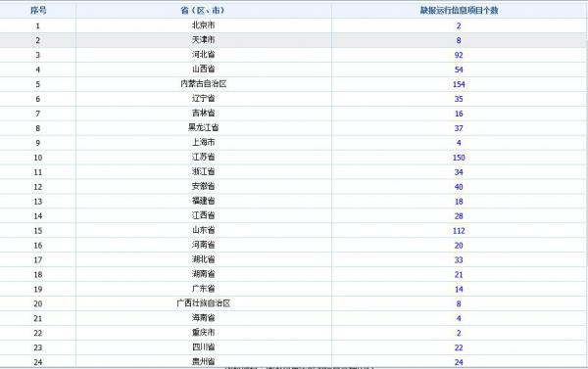Open the 22 link for 四川省

pyautogui.click(x=459, y=347)
